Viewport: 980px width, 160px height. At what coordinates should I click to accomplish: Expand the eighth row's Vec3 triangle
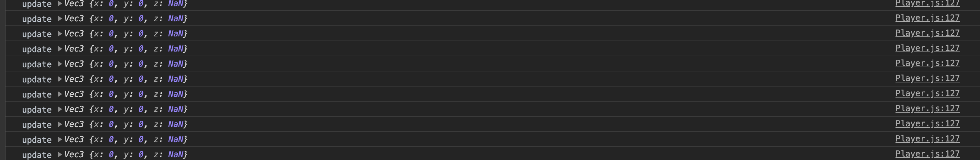point(60,109)
